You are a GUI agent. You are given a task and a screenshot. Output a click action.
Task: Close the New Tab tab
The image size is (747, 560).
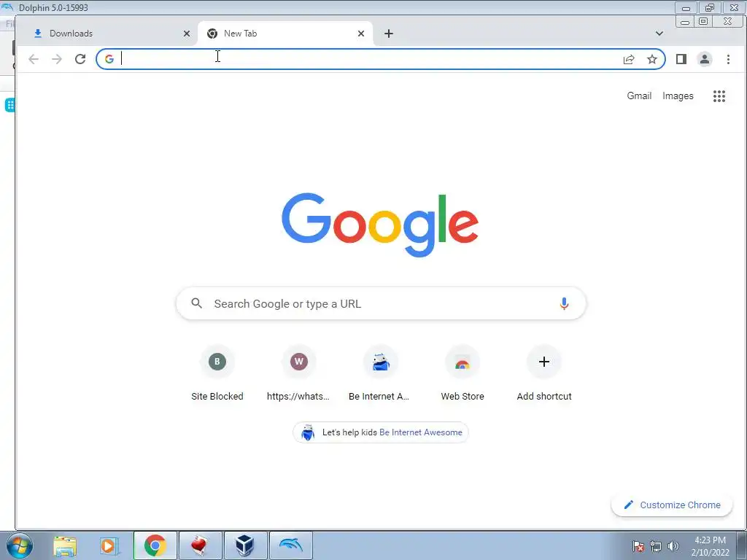click(361, 34)
